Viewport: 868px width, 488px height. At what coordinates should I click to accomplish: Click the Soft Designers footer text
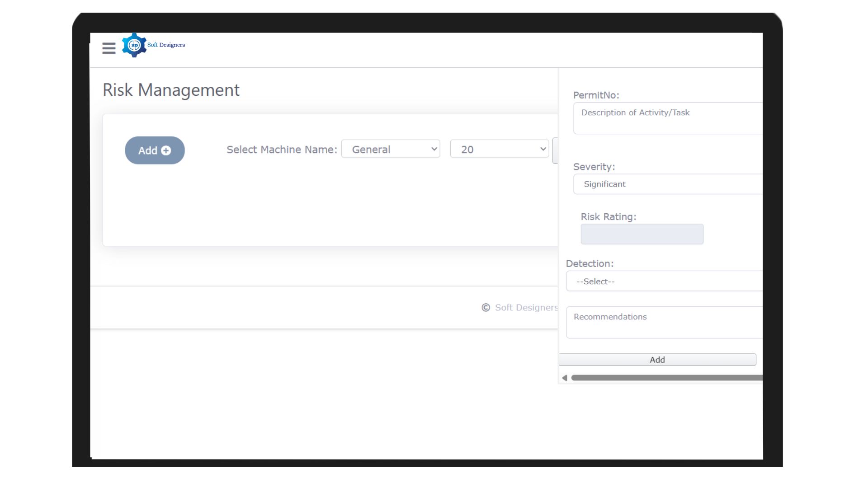[526, 308]
